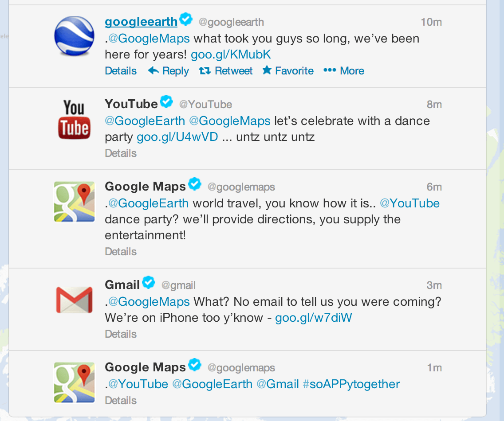Click the YouTube logo avatar
The image size is (504, 421).
click(74, 119)
